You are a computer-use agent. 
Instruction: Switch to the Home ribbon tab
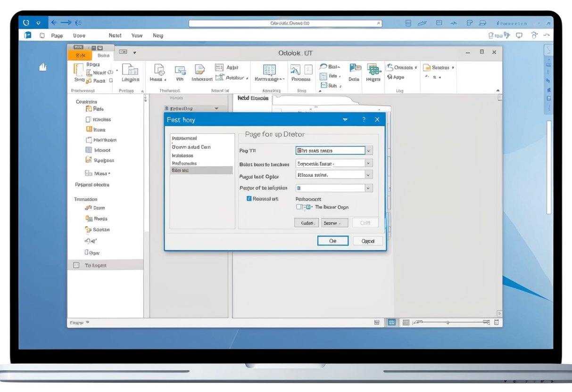(x=103, y=55)
